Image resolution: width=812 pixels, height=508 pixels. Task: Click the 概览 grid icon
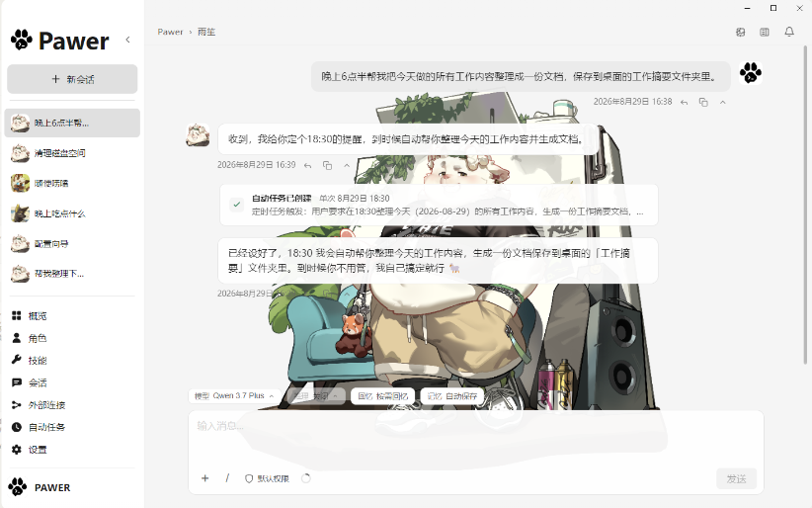17,315
